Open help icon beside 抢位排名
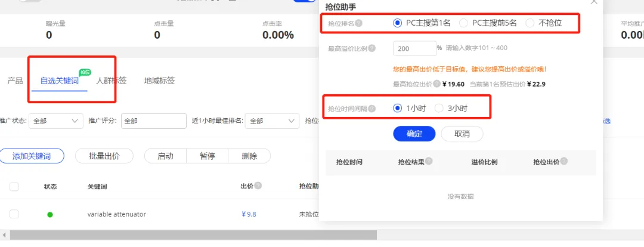 [358, 23]
